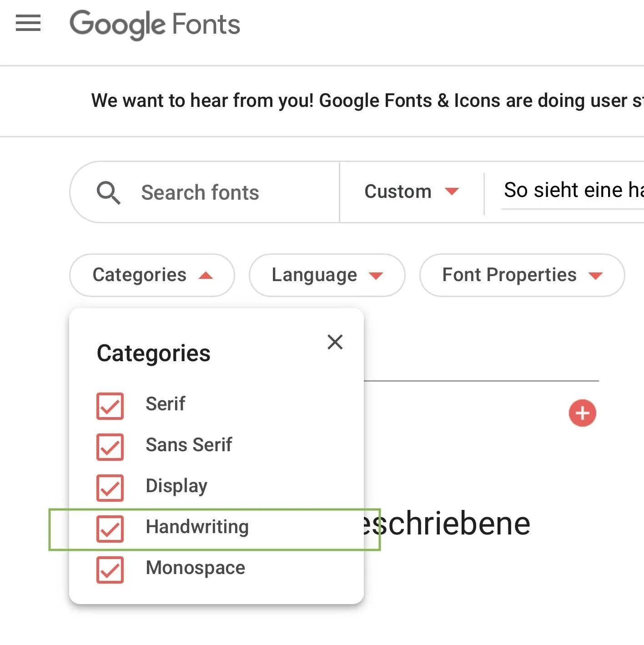Screen dimensions: 644x645
Task: Click the Categories panel heading
Action: (x=154, y=353)
